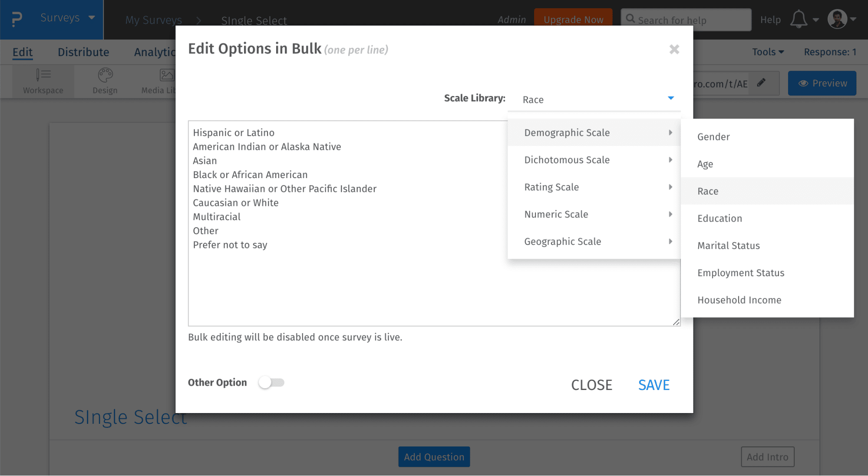
Task: Click the Workspace icon in toolbar
Action: [43, 80]
